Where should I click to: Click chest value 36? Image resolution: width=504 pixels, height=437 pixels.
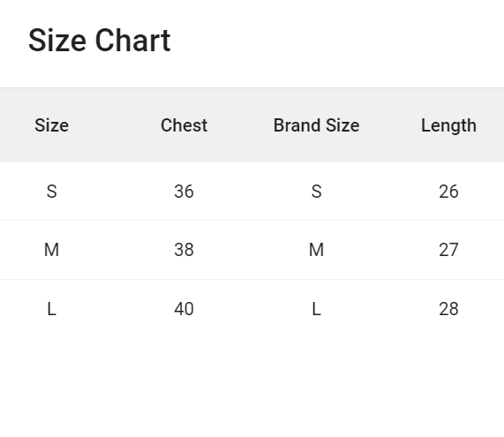(x=184, y=192)
